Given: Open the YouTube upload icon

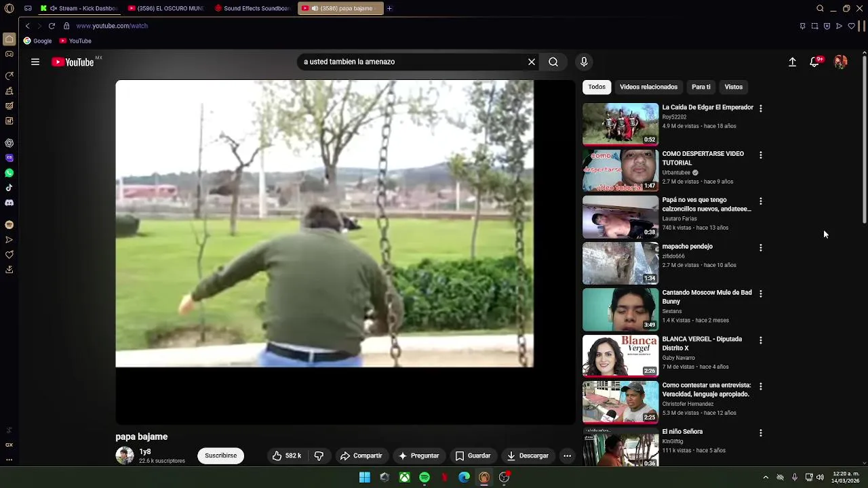Looking at the screenshot, I should click(792, 62).
